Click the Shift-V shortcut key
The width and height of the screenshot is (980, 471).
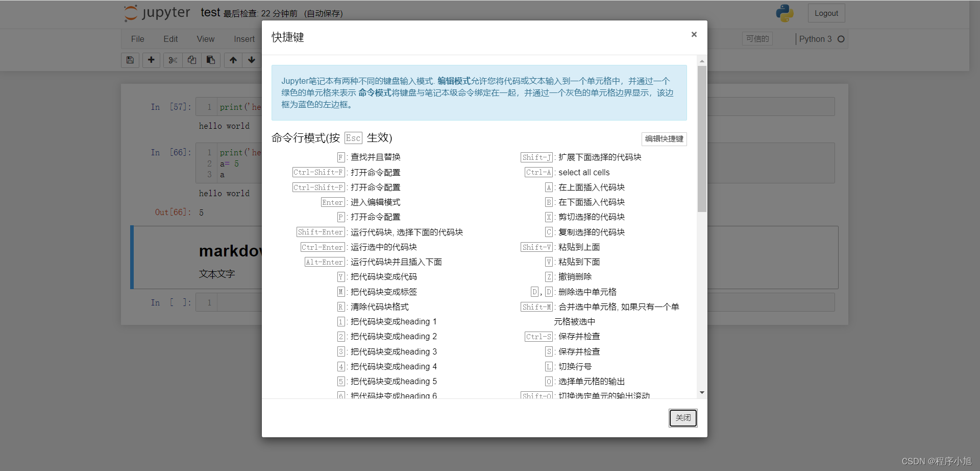[536, 247]
